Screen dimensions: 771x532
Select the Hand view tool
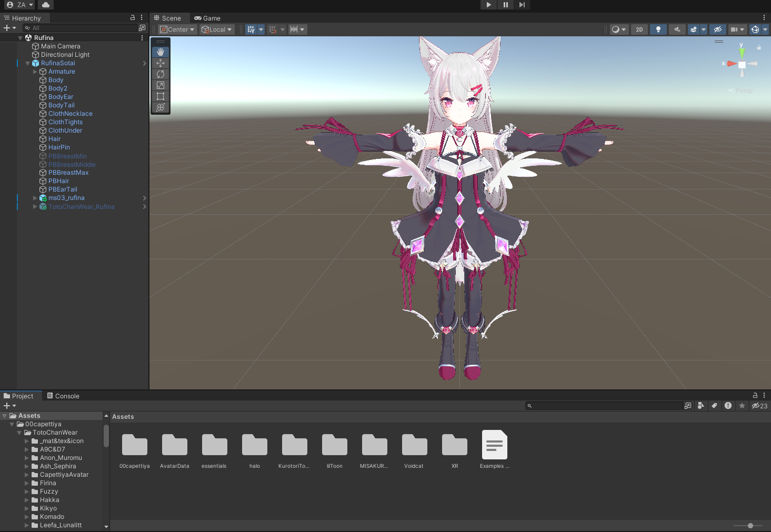(x=161, y=52)
